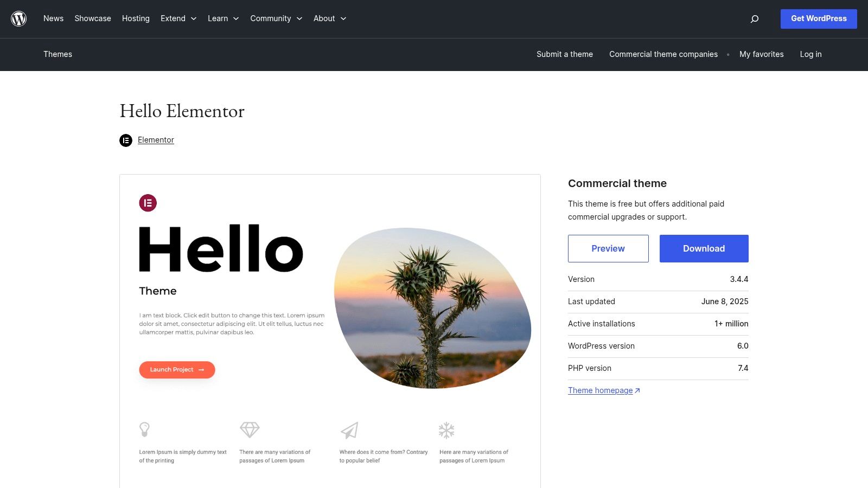The width and height of the screenshot is (868, 488).
Task: Open My favorites
Action: 762,54
